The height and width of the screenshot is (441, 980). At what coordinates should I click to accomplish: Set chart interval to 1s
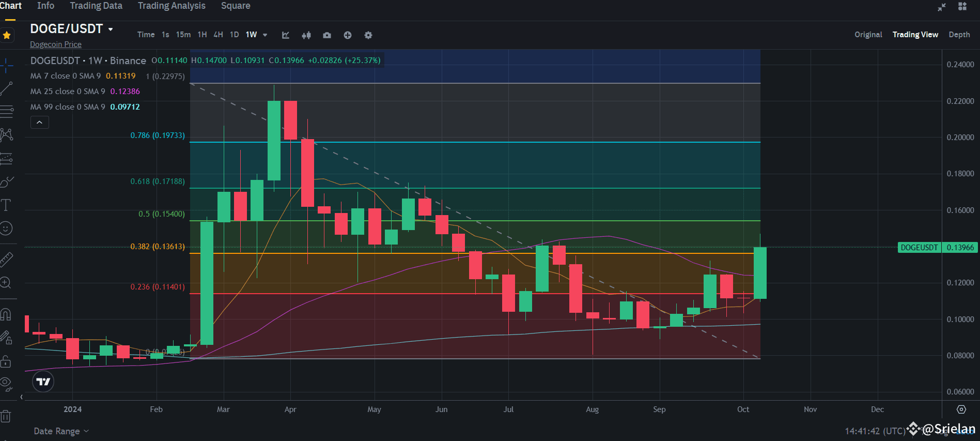(x=165, y=35)
